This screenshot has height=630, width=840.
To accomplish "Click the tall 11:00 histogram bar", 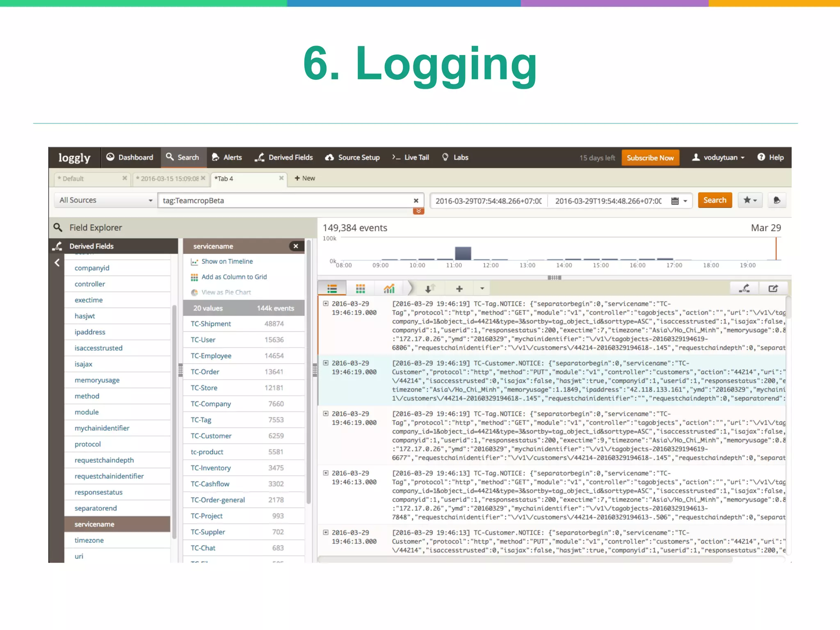I will [x=463, y=253].
